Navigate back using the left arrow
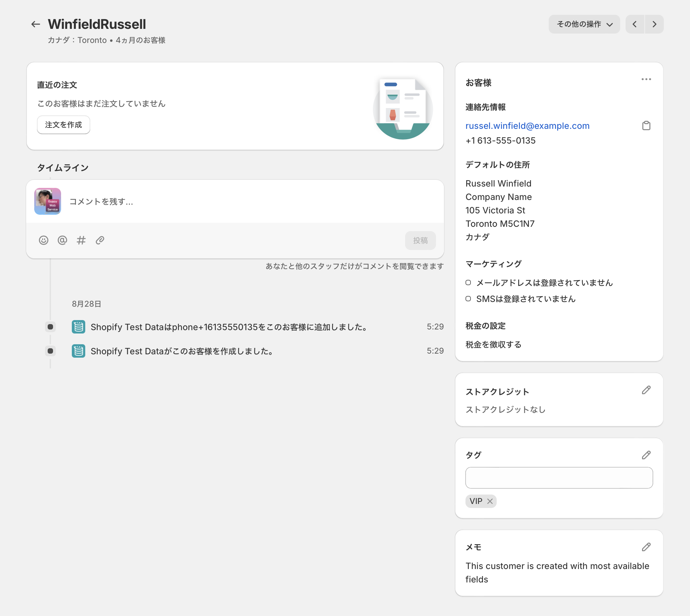 click(x=36, y=24)
